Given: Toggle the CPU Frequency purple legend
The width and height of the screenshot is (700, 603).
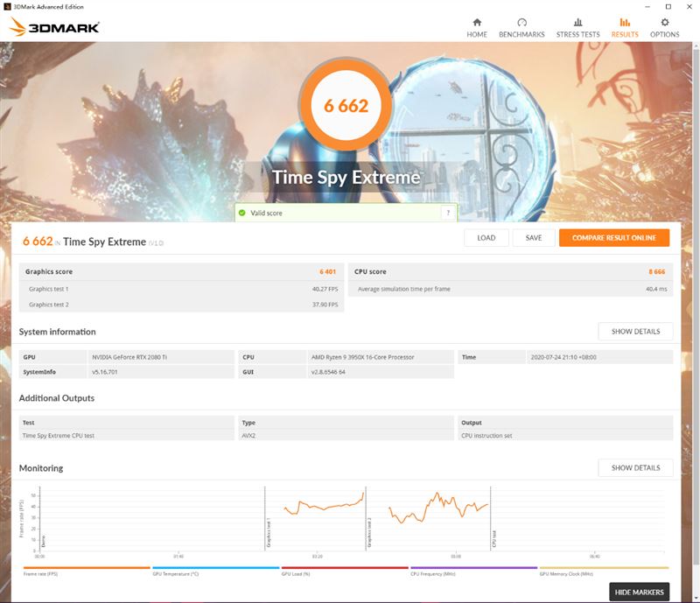Looking at the screenshot, I should click(473, 571).
